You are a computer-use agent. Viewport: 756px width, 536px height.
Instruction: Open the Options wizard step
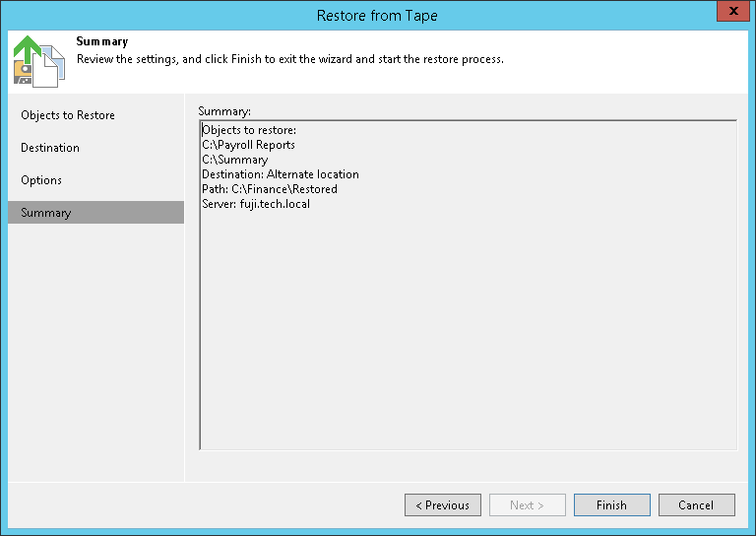(x=41, y=180)
